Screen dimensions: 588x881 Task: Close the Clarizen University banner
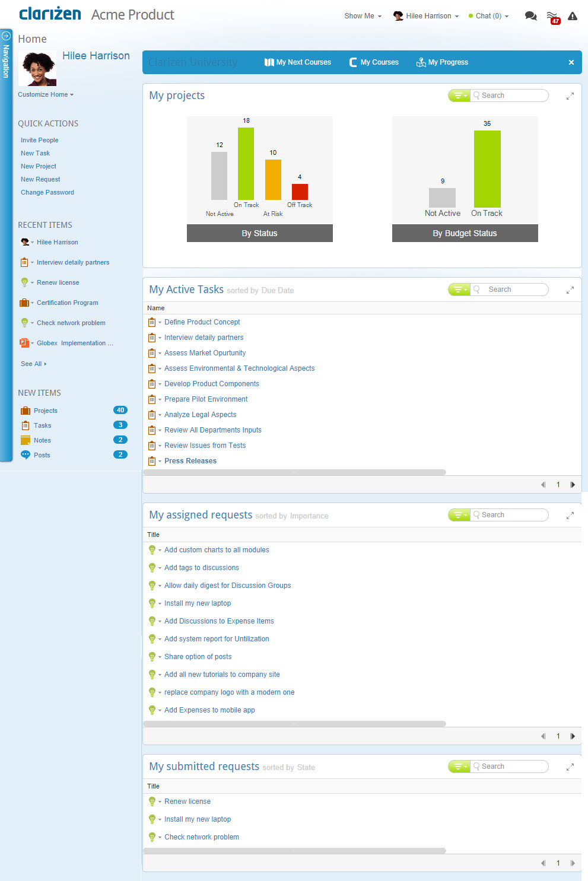(x=571, y=62)
